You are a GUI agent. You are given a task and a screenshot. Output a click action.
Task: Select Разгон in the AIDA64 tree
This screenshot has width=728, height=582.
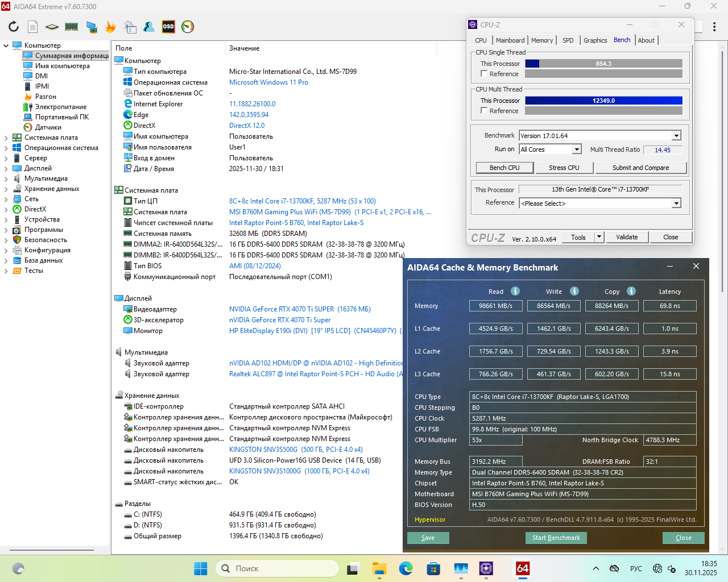point(45,97)
